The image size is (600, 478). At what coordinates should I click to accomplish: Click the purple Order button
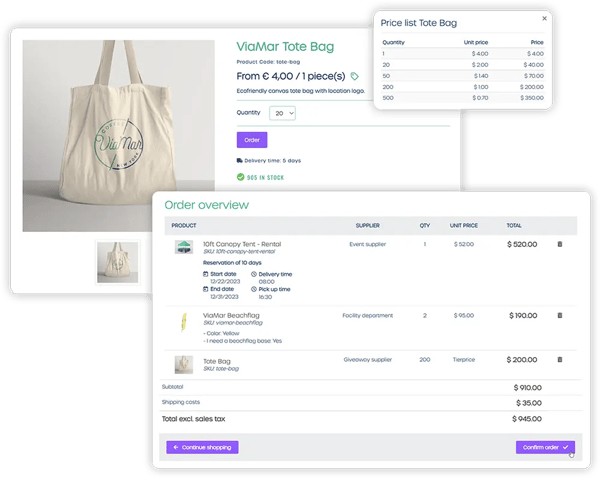point(252,140)
